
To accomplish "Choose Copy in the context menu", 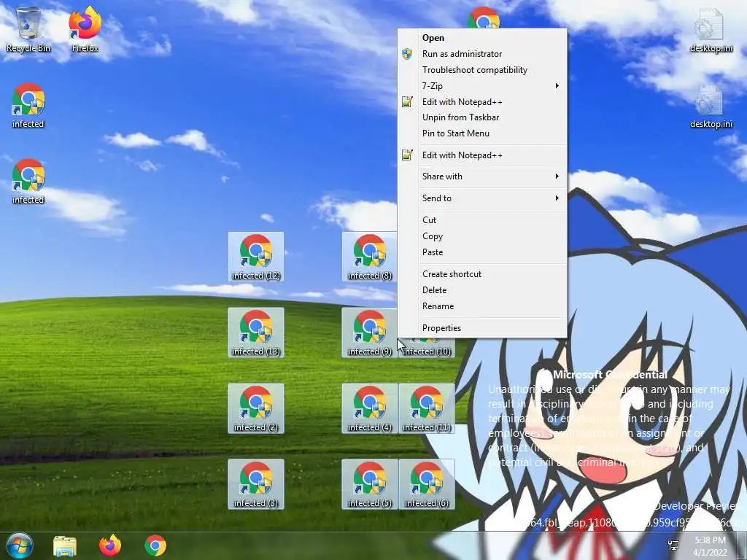I will [x=482, y=236].
